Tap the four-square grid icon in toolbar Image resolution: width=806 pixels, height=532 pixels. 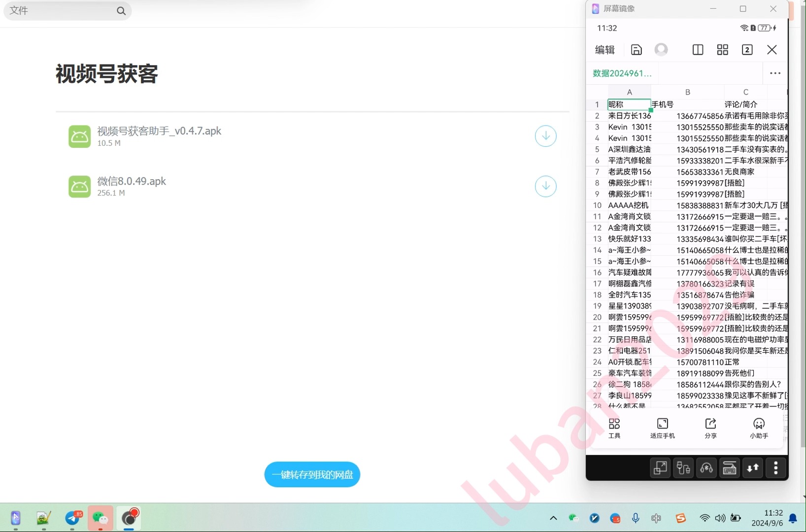(x=722, y=50)
